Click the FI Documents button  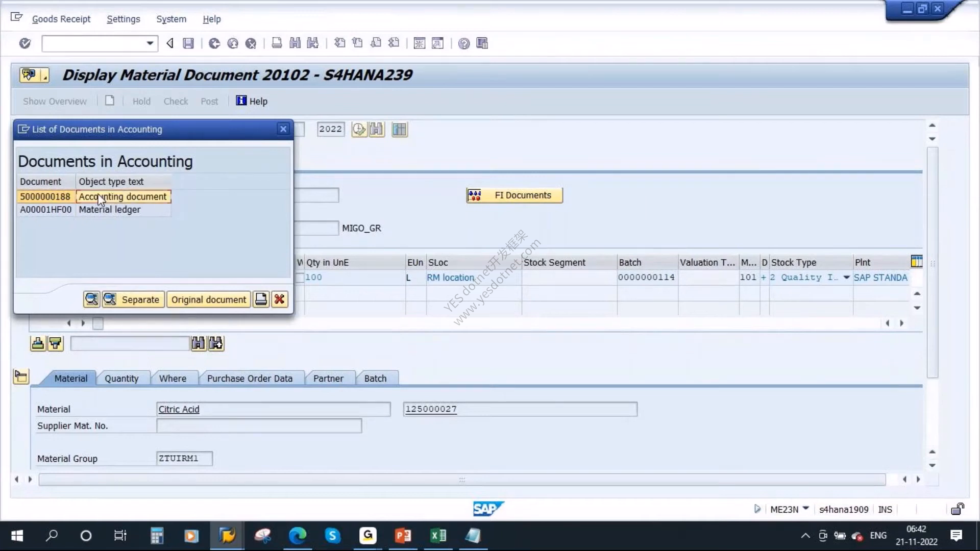(514, 195)
